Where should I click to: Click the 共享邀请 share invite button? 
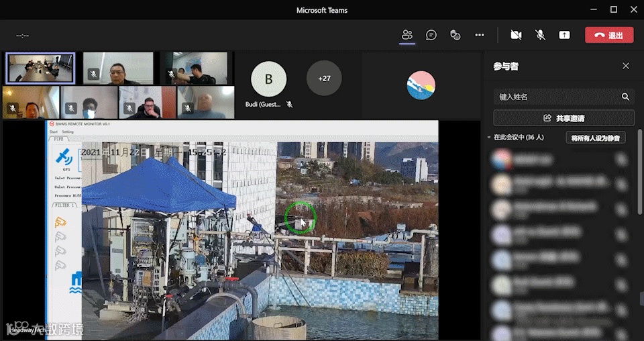tap(563, 118)
